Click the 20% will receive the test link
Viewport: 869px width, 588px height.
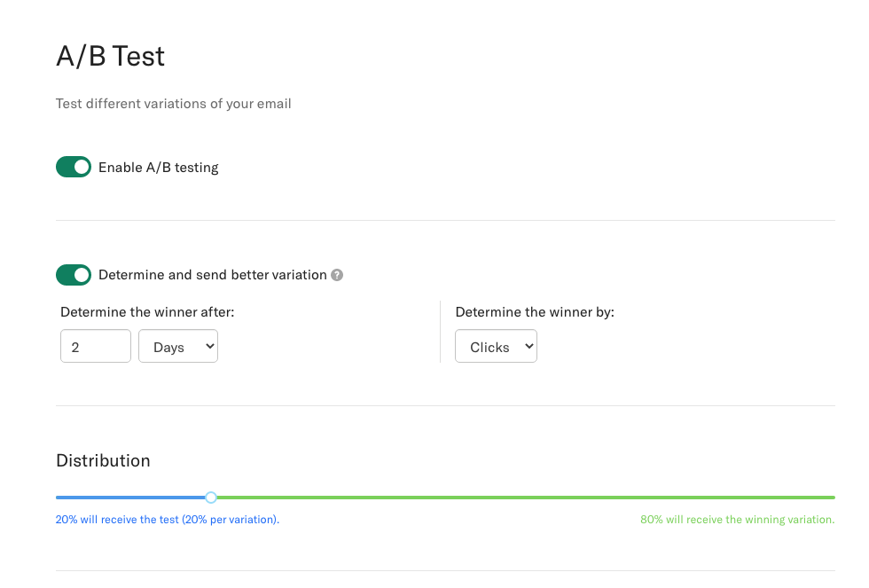coord(167,520)
